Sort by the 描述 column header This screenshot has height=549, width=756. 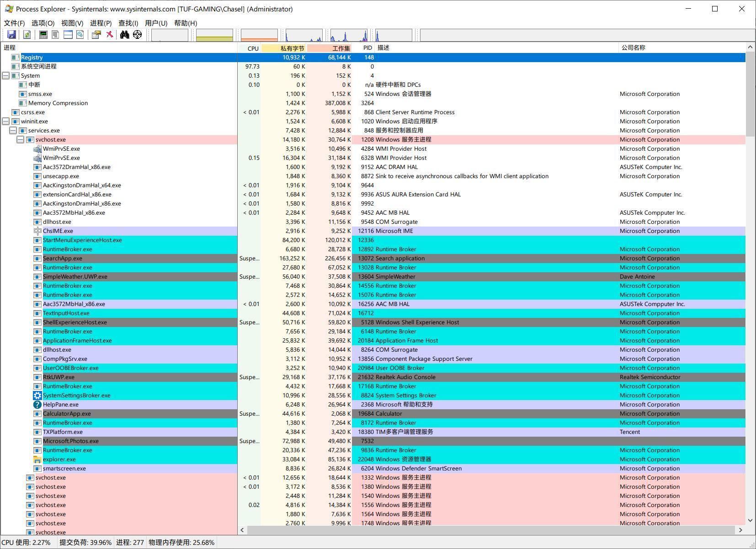496,48
